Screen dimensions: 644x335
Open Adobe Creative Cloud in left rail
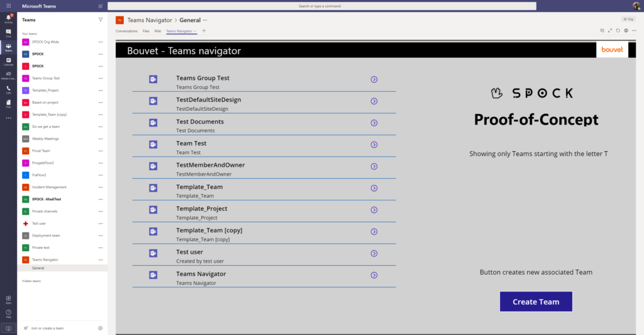[8, 76]
